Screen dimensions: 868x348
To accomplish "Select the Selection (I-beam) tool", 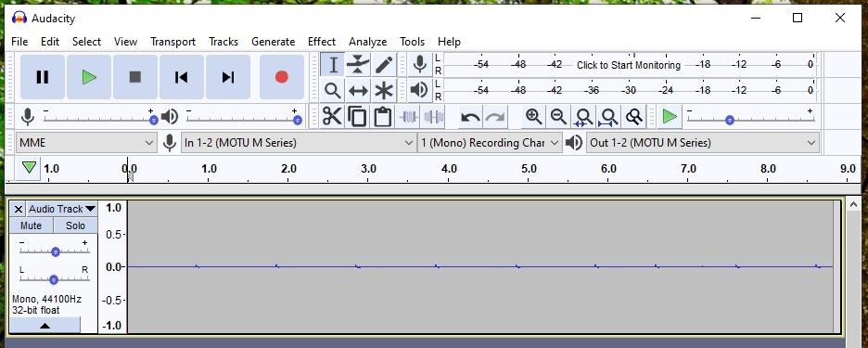I will 333,65.
